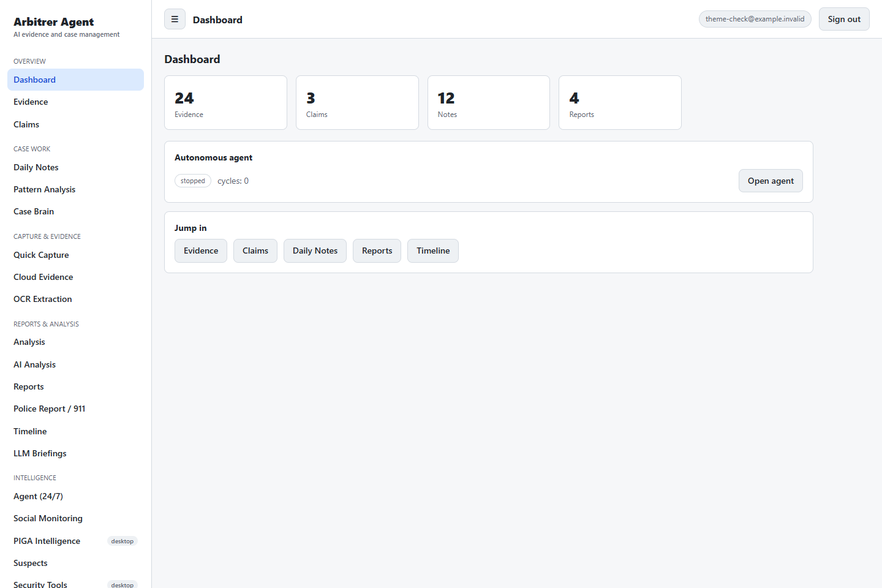Jump in to Daily Notes button

[x=315, y=251]
